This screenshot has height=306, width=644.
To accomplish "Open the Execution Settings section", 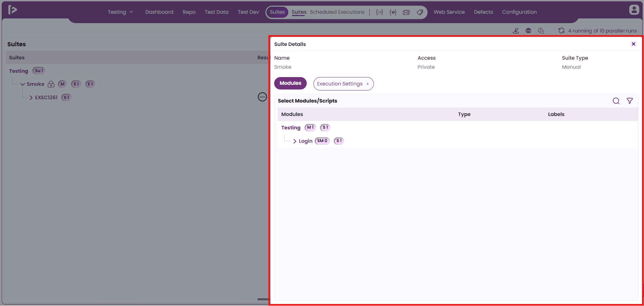I will click(343, 84).
